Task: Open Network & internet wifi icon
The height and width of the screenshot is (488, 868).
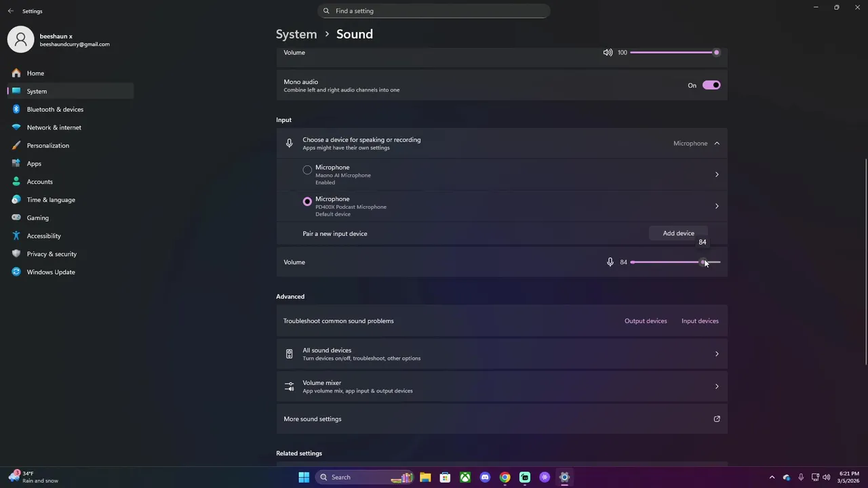Action: click(x=16, y=127)
